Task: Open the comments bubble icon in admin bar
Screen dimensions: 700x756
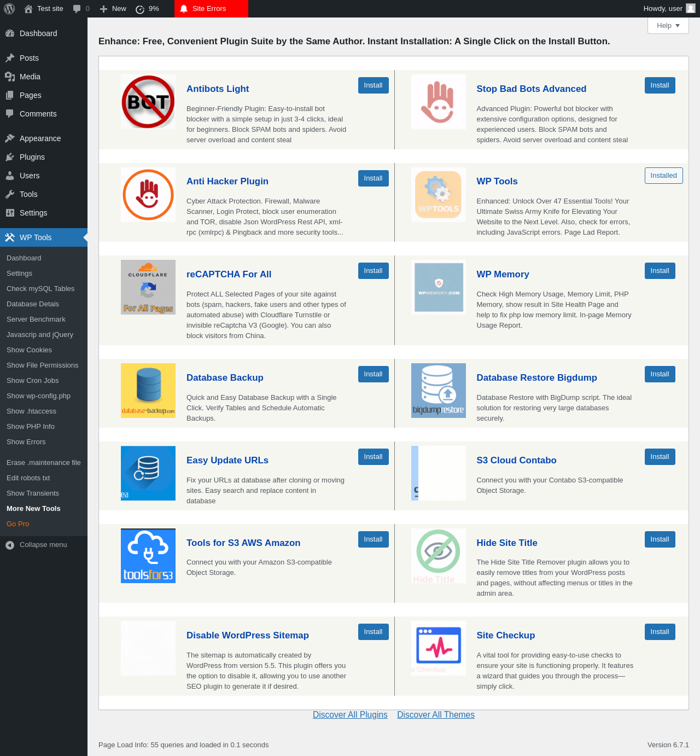Action: [x=77, y=9]
